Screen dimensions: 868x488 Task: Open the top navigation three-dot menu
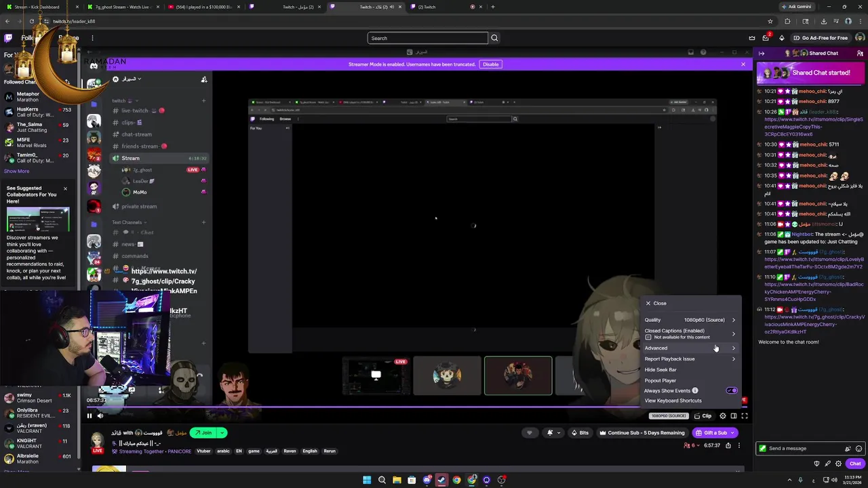[92, 38]
